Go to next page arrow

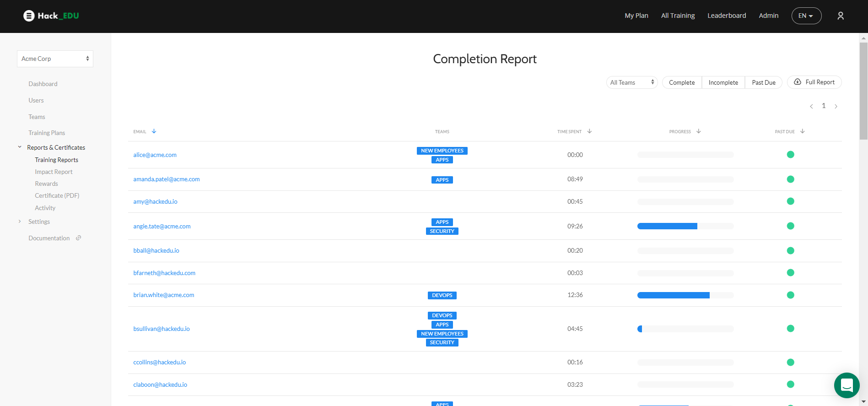pos(836,106)
